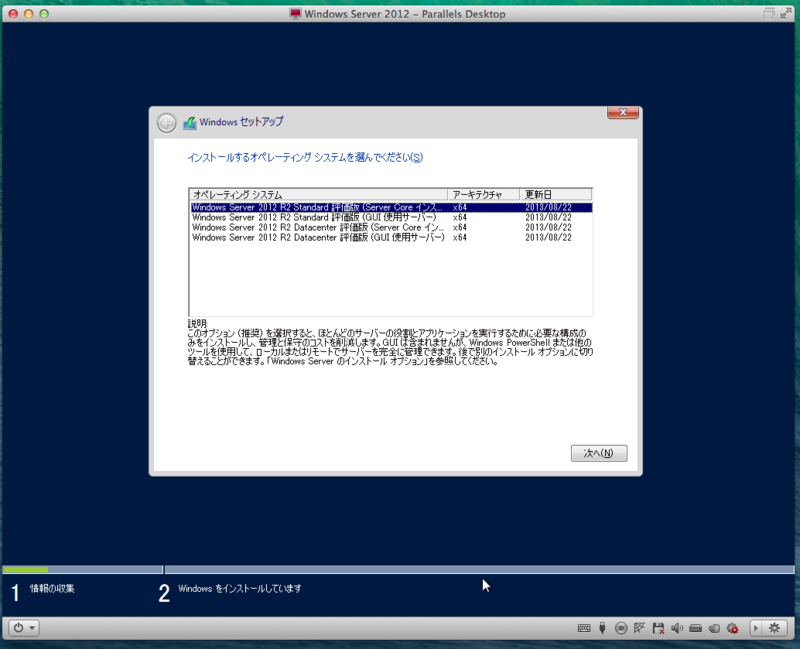This screenshot has height=649, width=800.
Task: Close the Windows Setup dialog
Action: click(x=622, y=112)
